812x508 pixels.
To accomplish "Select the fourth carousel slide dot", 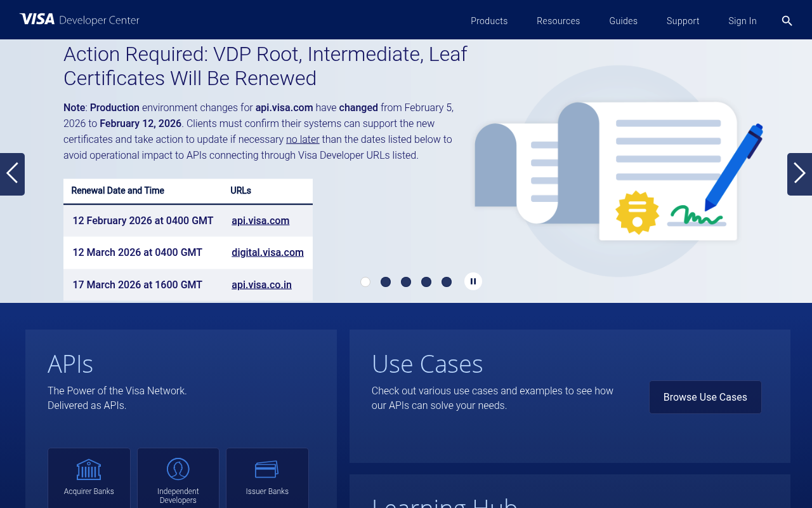I will pyautogui.click(x=426, y=282).
